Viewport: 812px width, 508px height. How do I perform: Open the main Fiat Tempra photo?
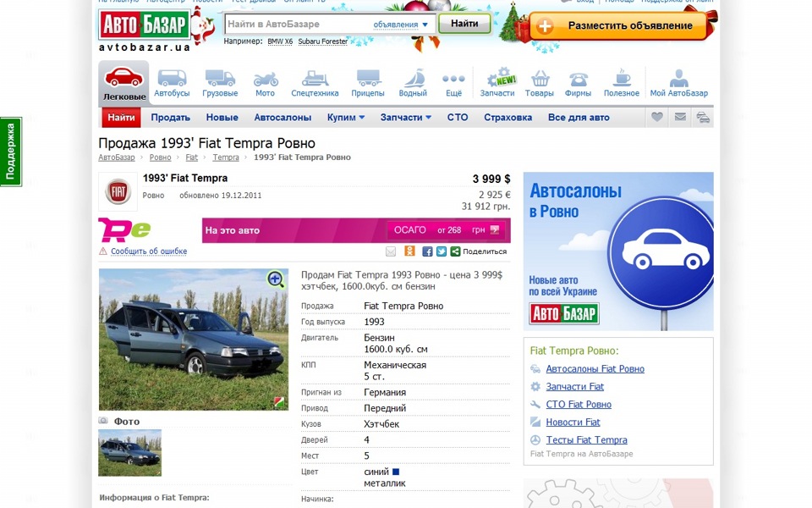click(x=194, y=340)
